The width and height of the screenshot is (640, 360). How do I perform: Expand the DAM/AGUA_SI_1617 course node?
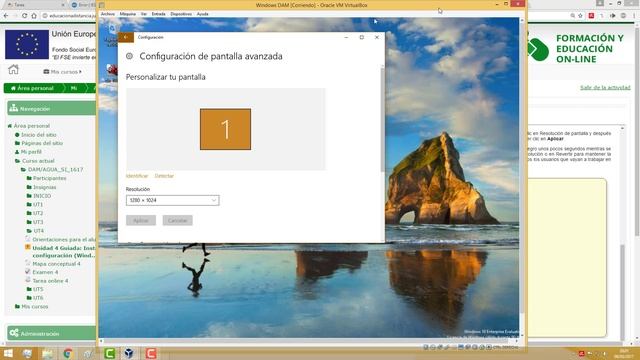click(56, 169)
